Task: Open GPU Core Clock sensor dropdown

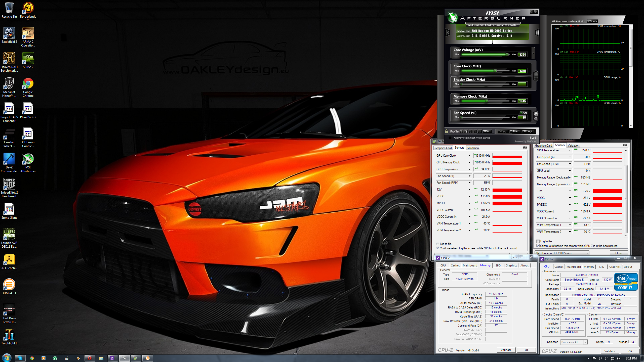Action: tap(469, 156)
